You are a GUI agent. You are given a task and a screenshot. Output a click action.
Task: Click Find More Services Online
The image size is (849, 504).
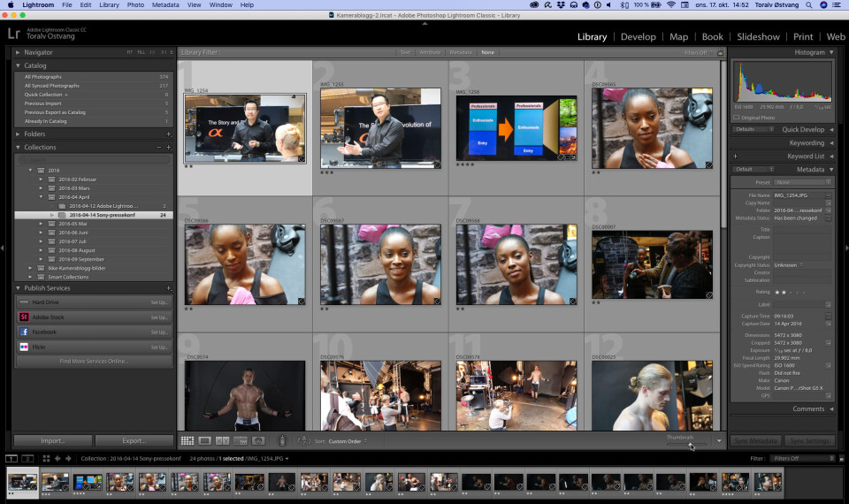click(x=95, y=361)
